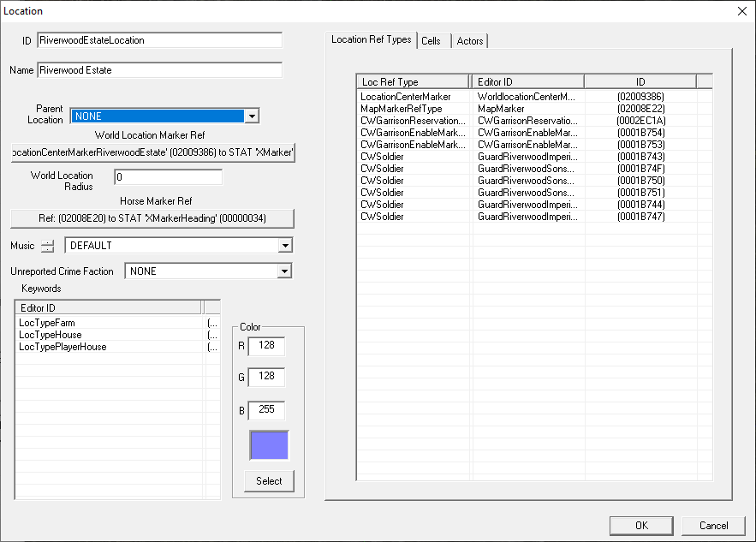Click the ID text field

coord(159,40)
